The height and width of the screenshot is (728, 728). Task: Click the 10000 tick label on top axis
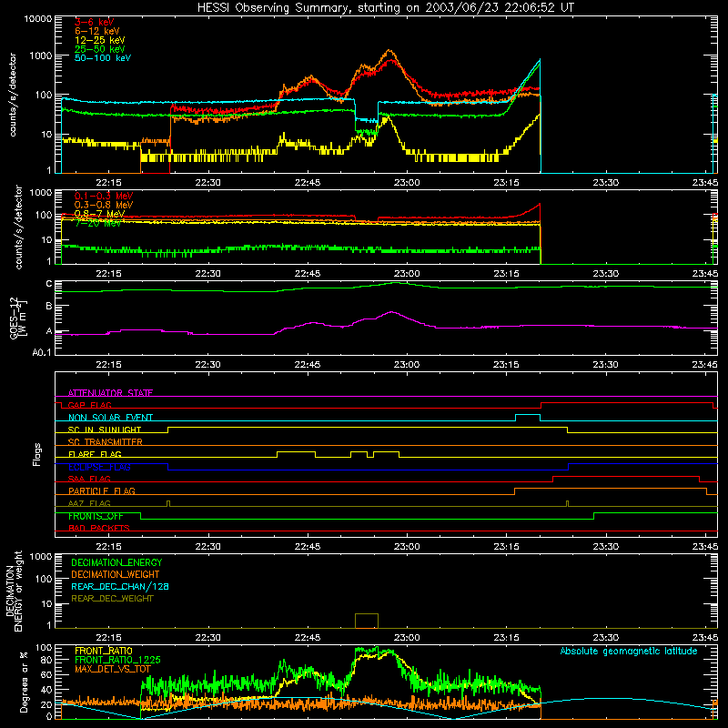tap(38, 18)
